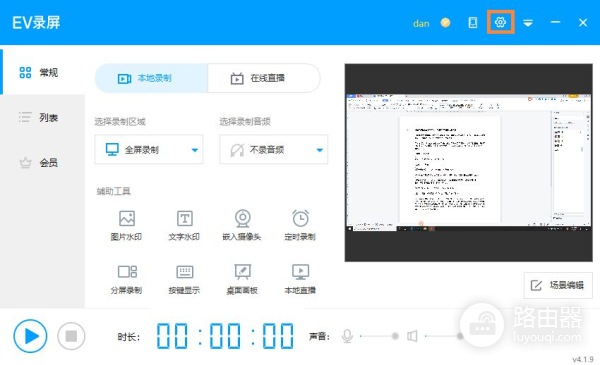Click the v4.1.9 version label
Viewport: 600px width, 365px height.
[x=583, y=360]
